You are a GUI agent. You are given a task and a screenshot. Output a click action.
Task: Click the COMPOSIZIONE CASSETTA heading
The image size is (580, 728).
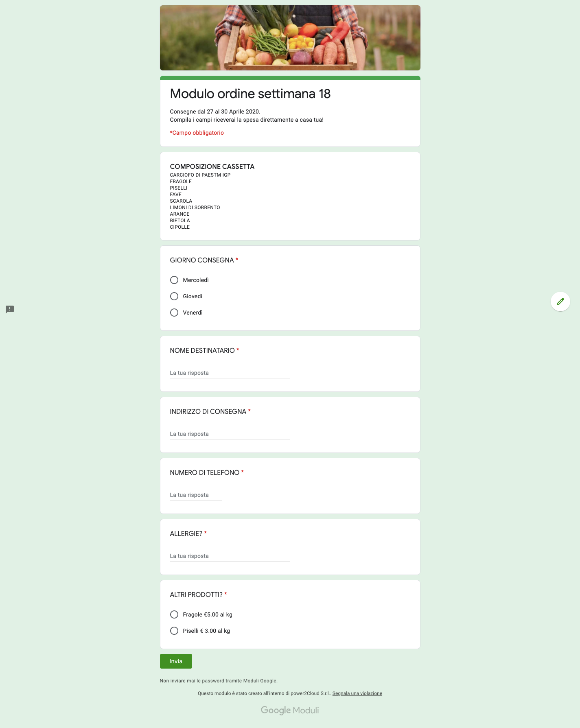[x=212, y=166]
